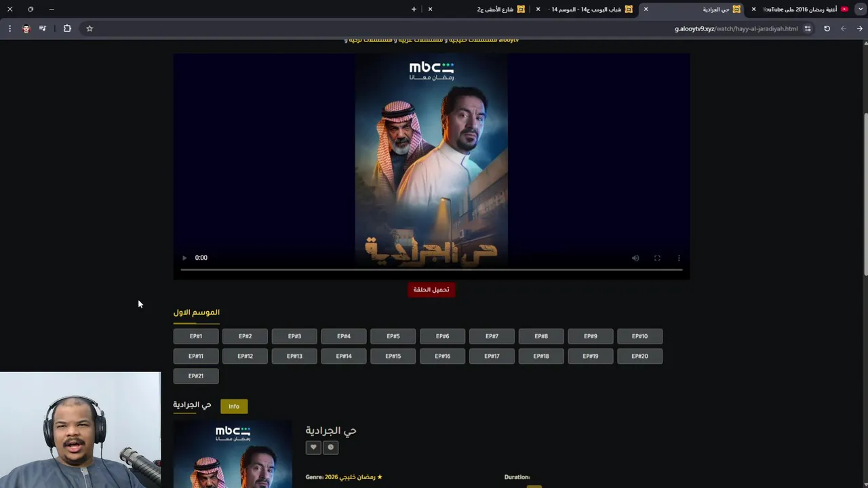Add the series to favorites with heart icon

(313, 447)
